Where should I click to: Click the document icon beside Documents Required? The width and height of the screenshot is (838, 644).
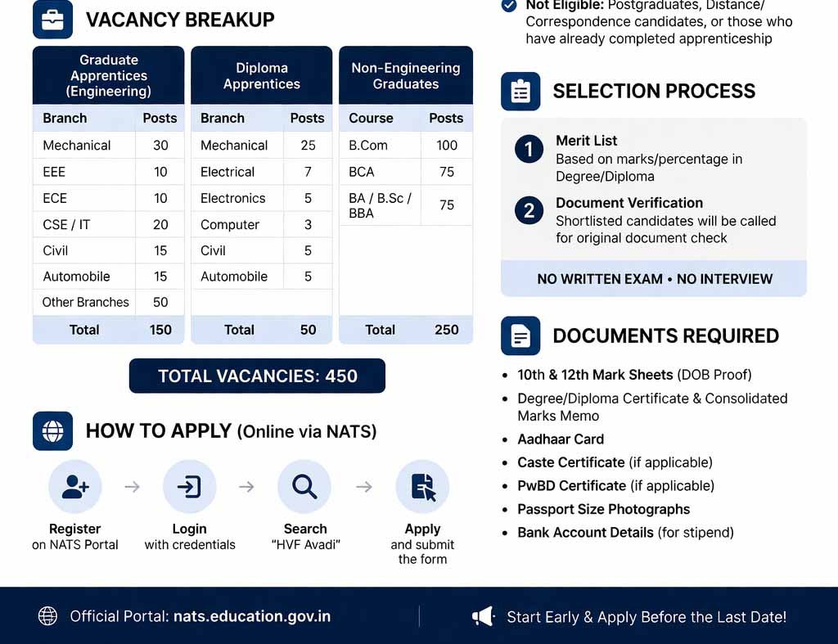520,336
